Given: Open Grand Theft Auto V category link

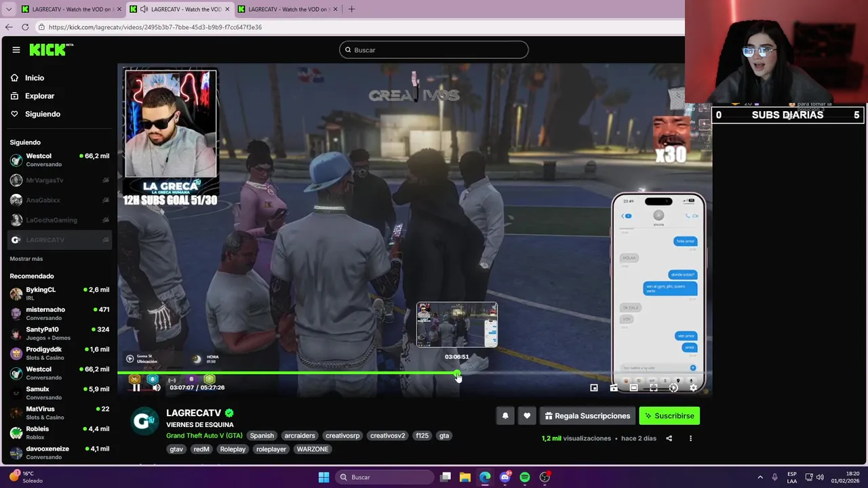Looking at the screenshot, I should pos(204,436).
